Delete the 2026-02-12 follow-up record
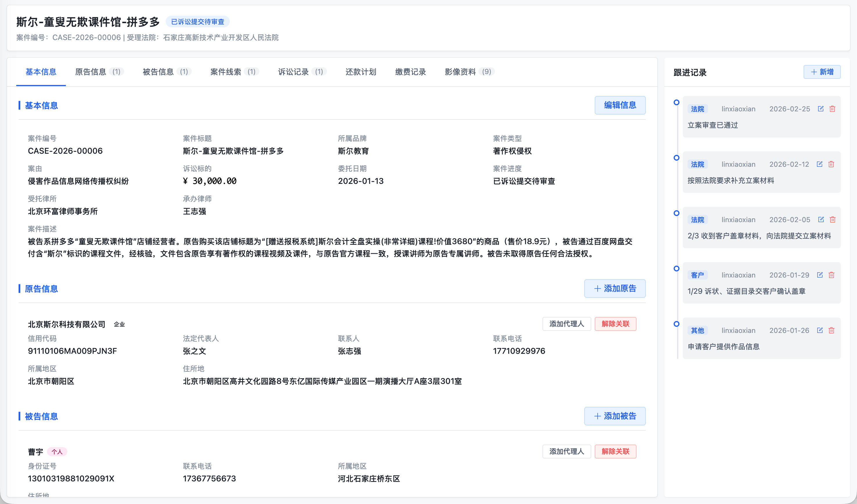The width and height of the screenshot is (857, 504). click(x=831, y=164)
